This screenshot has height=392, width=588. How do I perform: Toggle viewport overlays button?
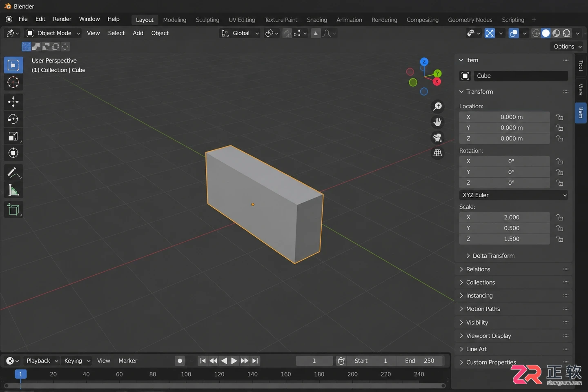pos(514,33)
